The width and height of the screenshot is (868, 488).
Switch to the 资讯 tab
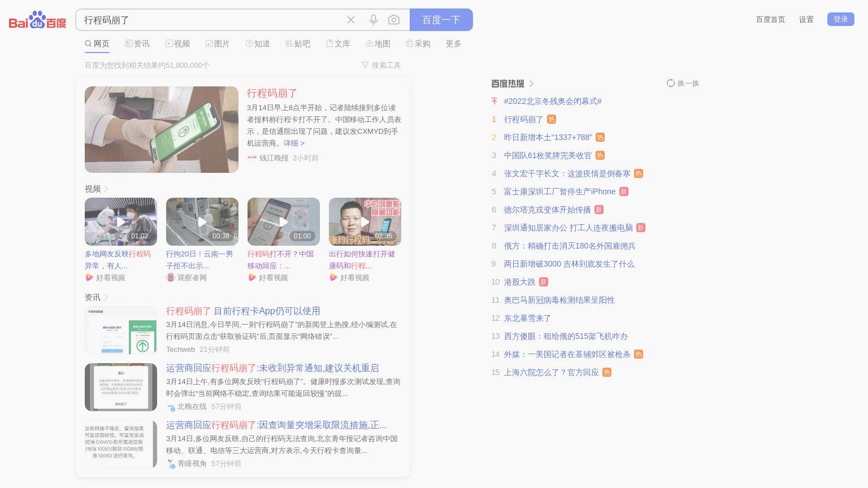[137, 43]
